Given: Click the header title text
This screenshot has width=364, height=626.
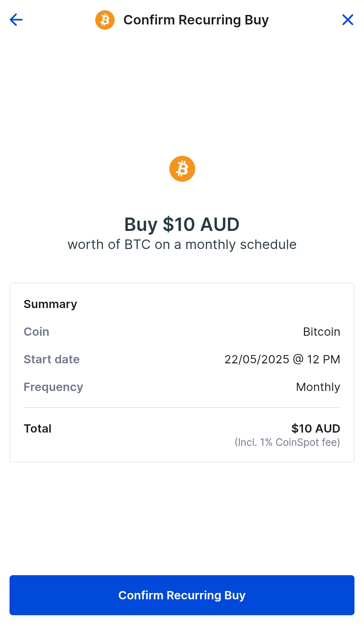Looking at the screenshot, I should pyautogui.click(x=196, y=20).
